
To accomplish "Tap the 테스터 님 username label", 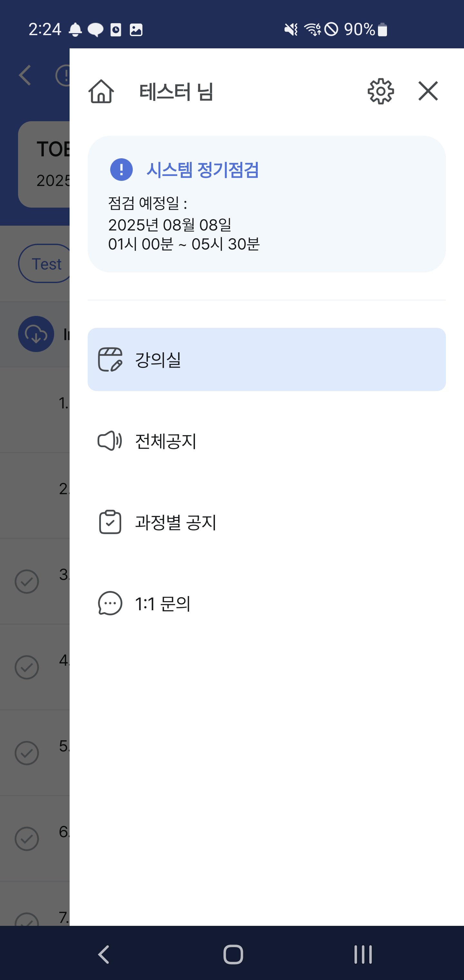I will (x=176, y=92).
